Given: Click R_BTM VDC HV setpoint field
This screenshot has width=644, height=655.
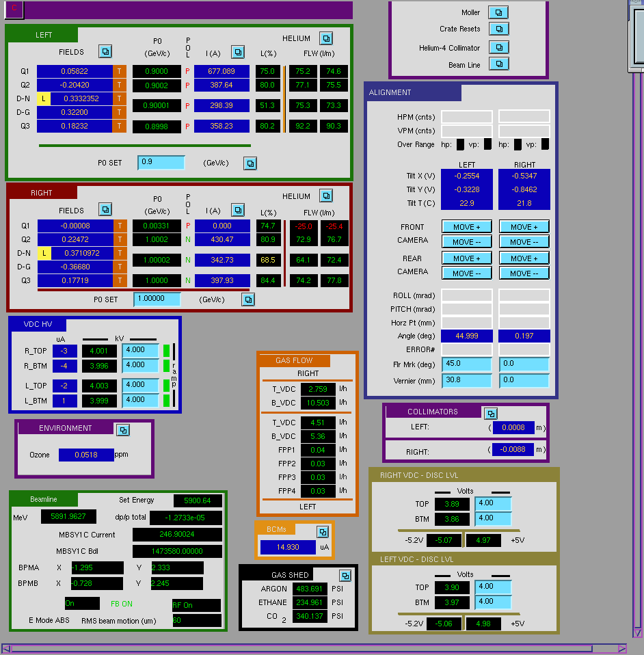Looking at the screenshot, I should tap(140, 366).
